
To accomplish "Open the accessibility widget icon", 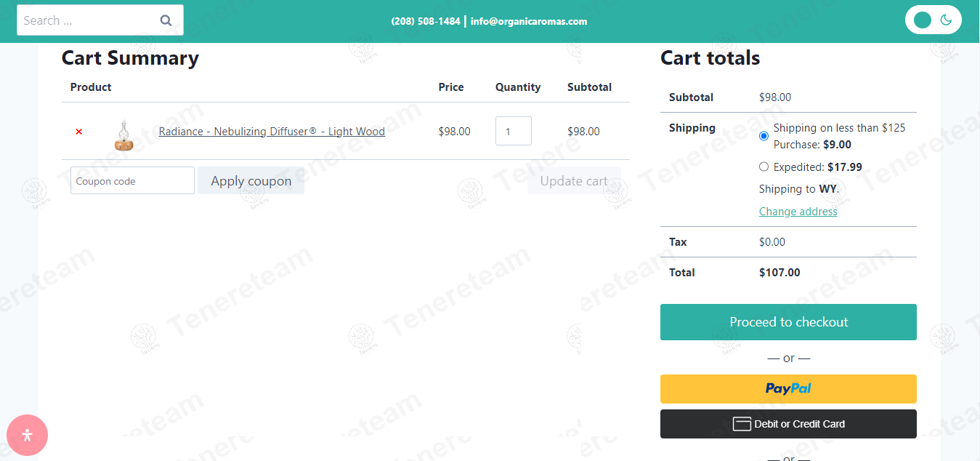I will [x=28, y=436].
